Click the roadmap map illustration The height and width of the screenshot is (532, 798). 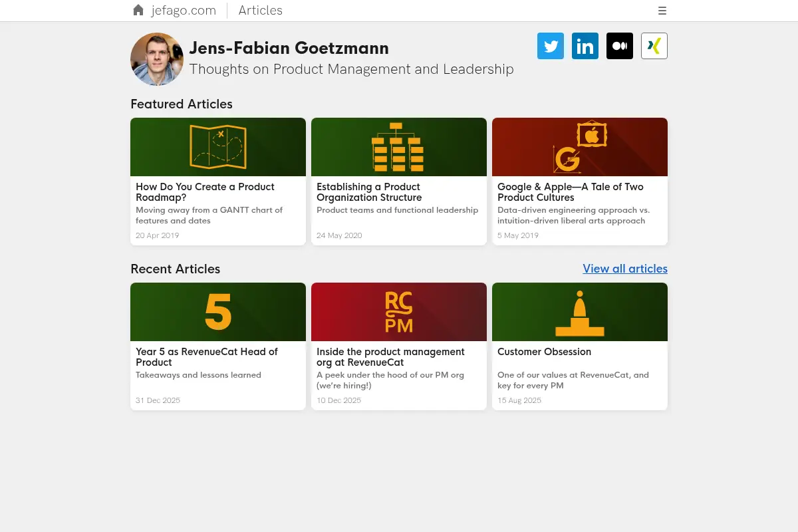click(x=218, y=146)
